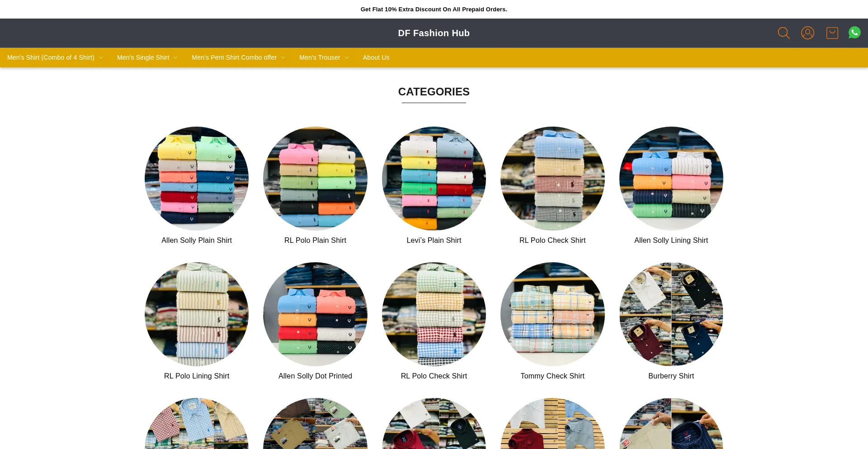Open the shopping bag cart icon

click(x=832, y=33)
